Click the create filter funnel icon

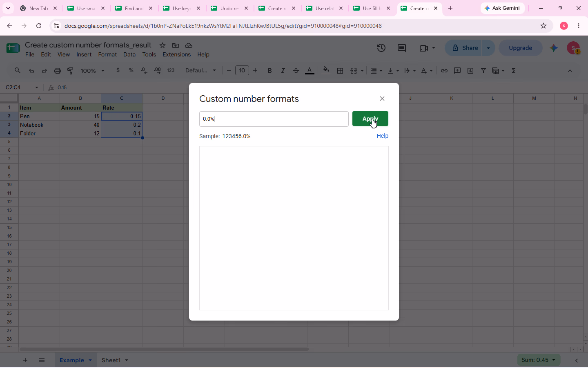pyautogui.click(x=483, y=71)
